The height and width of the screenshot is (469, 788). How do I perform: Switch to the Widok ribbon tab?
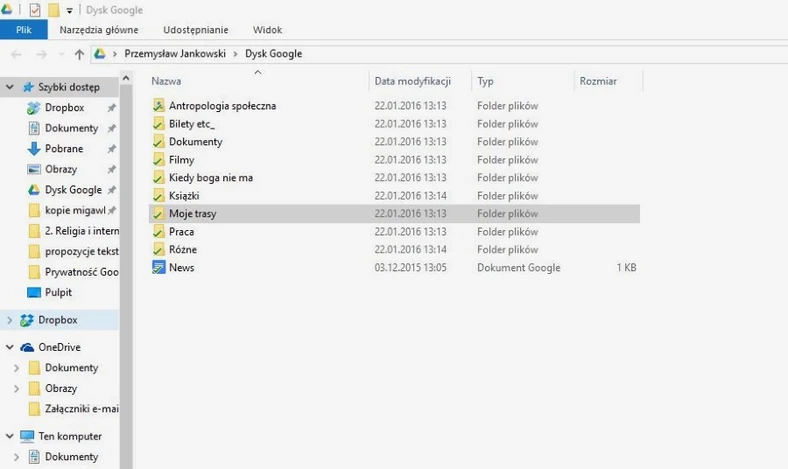pyautogui.click(x=267, y=30)
